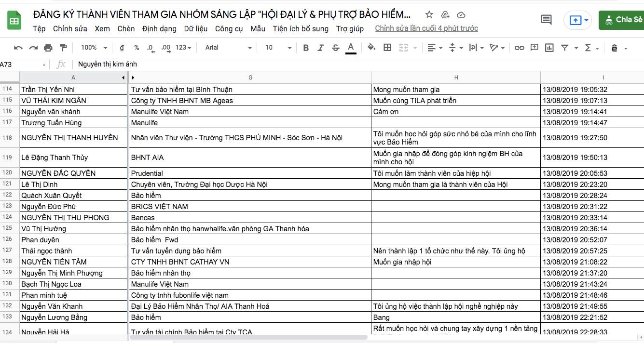644x343 pixels.
Task: Open the Trợ giúp menu
Action: tap(350, 28)
